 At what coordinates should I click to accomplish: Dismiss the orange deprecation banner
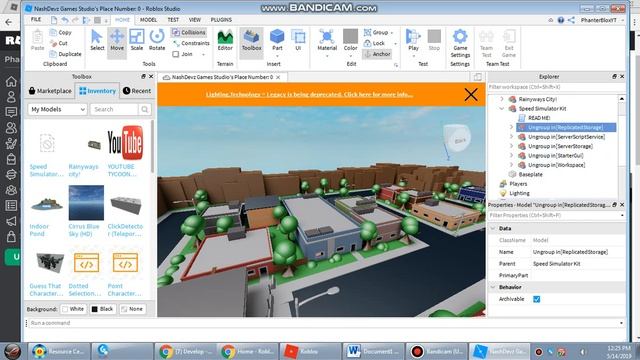471,95
